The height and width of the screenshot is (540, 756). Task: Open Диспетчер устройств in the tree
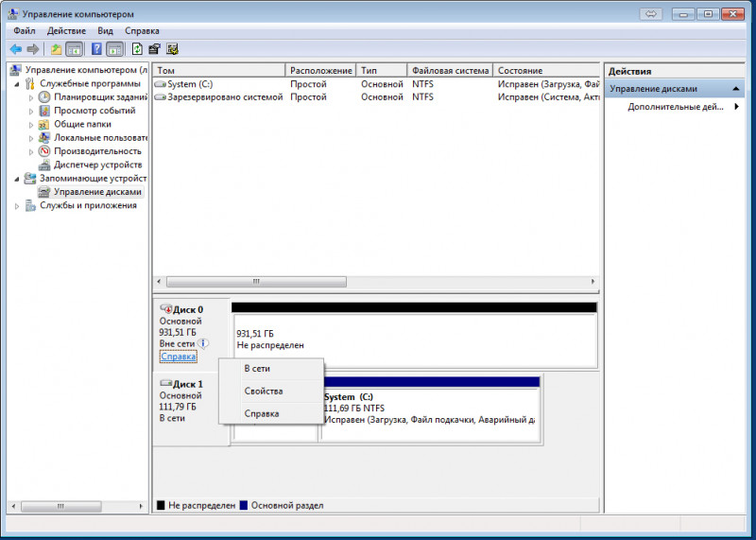96,165
